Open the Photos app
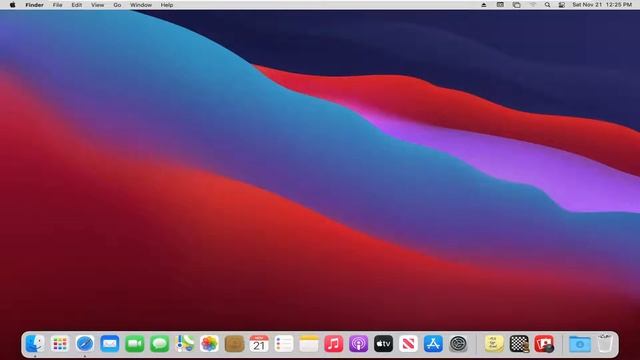The image size is (640, 360). [x=209, y=344]
